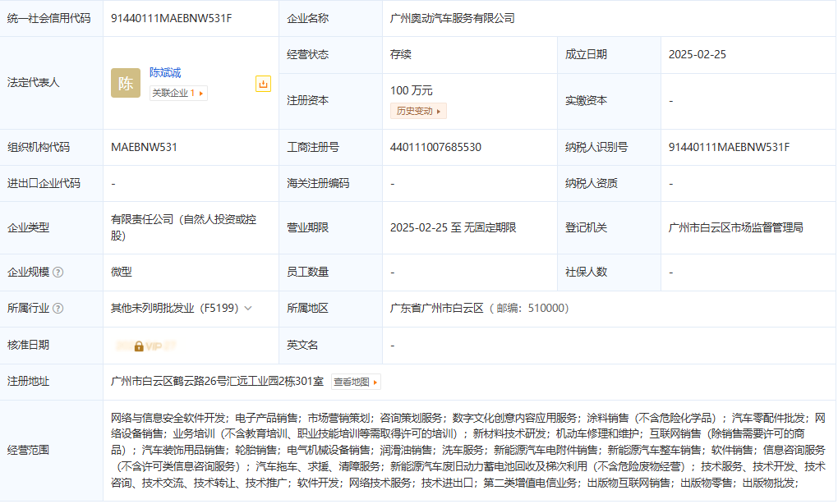The width and height of the screenshot is (838, 504).
Task: Click the help icon next to 企业规模
Action: [58, 273]
